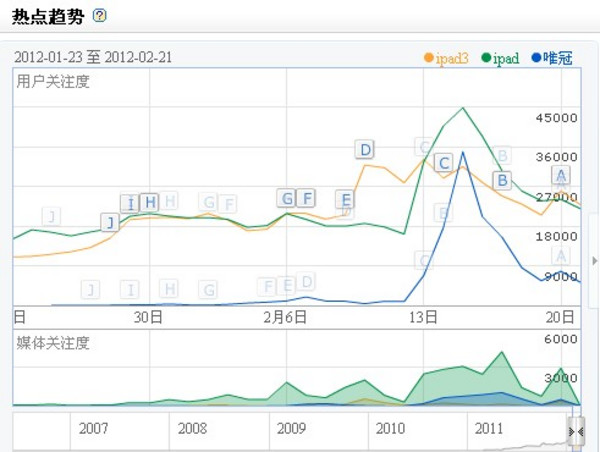
Task: Click the peak of the green ipad line
Action: pos(463,108)
